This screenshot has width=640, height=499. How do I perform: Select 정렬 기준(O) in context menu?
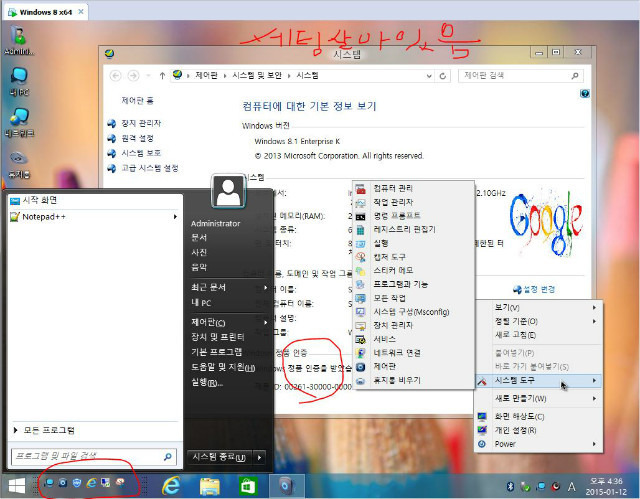[538, 321]
